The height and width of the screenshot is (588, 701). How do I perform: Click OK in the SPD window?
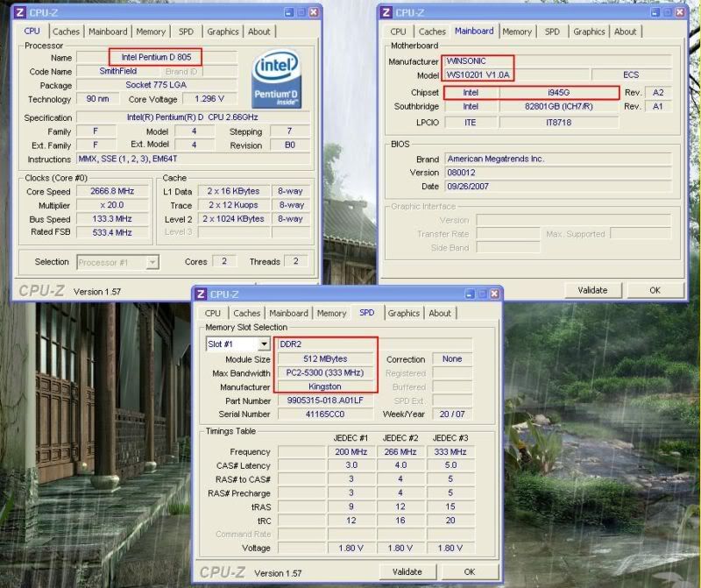[470, 571]
